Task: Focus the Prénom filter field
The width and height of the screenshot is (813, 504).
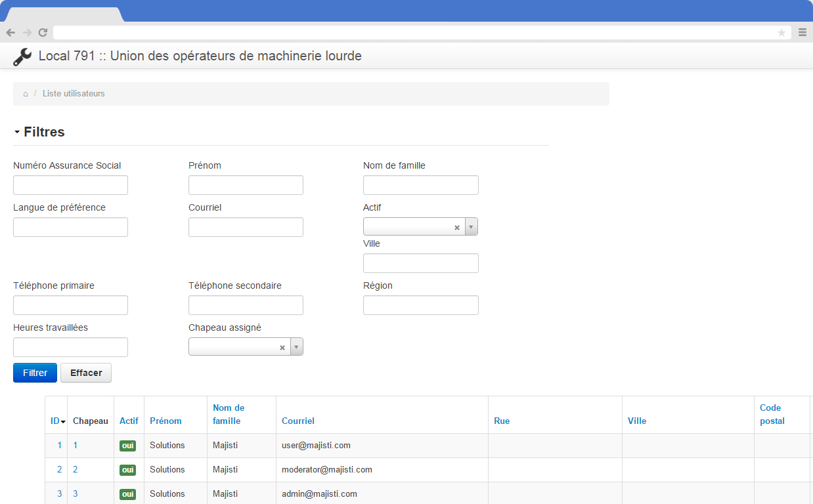Action: coord(246,185)
